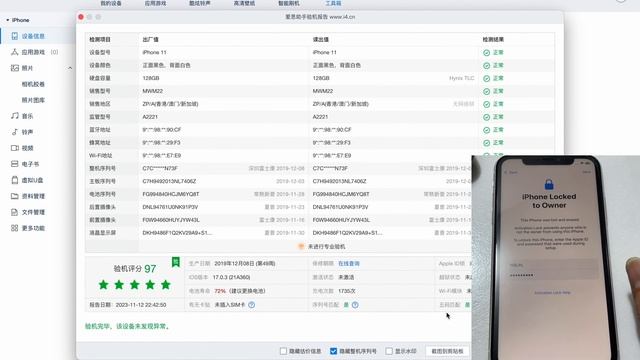The height and width of the screenshot is (360, 640).
Task: Click report date 2023-11-12 22:42:50
Action: pyautogui.click(x=141, y=305)
